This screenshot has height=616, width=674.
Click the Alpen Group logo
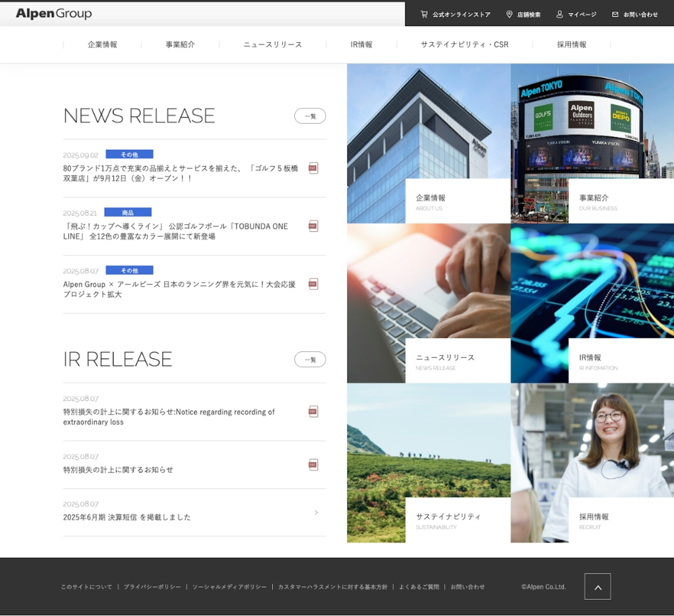click(x=54, y=13)
